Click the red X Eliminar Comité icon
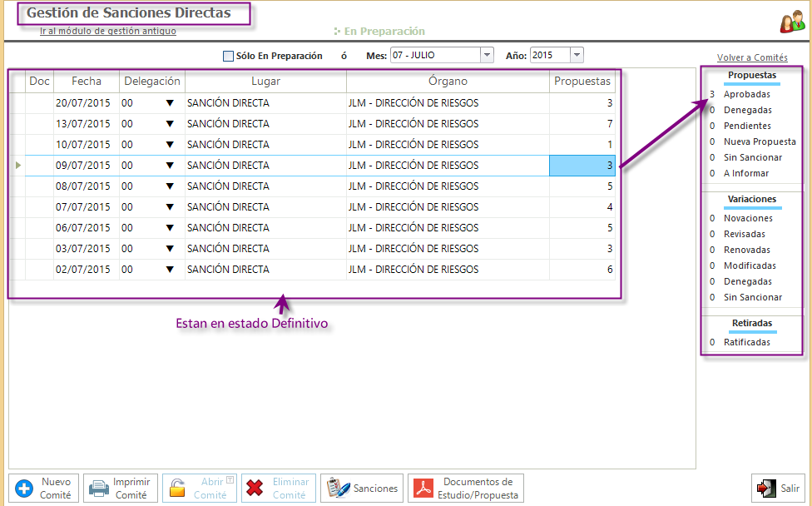The height and width of the screenshot is (506, 812). tap(256, 489)
